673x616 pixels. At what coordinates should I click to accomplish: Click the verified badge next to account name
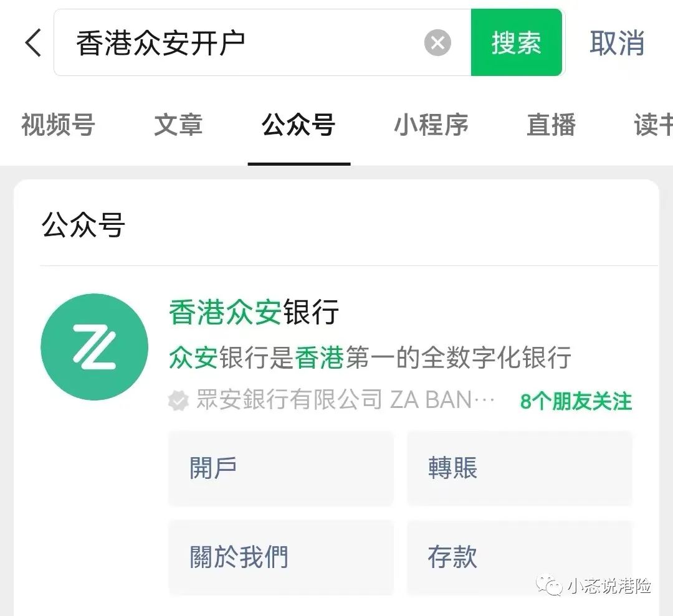pos(178,400)
